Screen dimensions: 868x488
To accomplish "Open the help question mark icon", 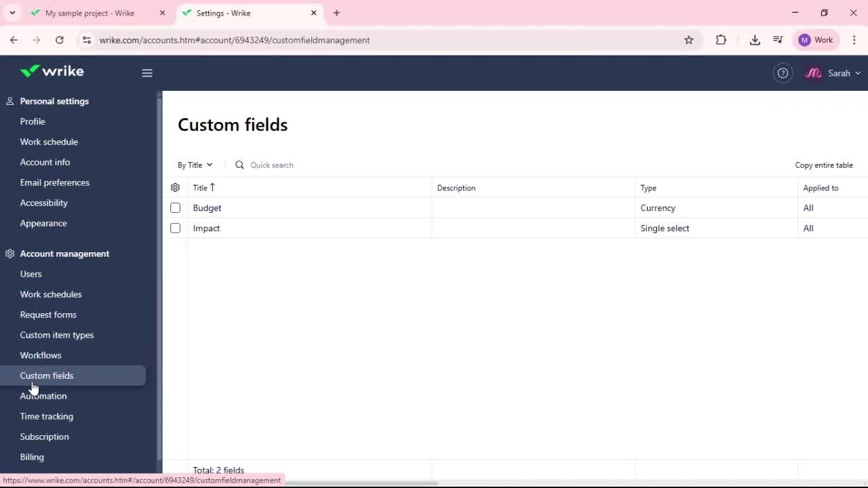I will point(783,73).
